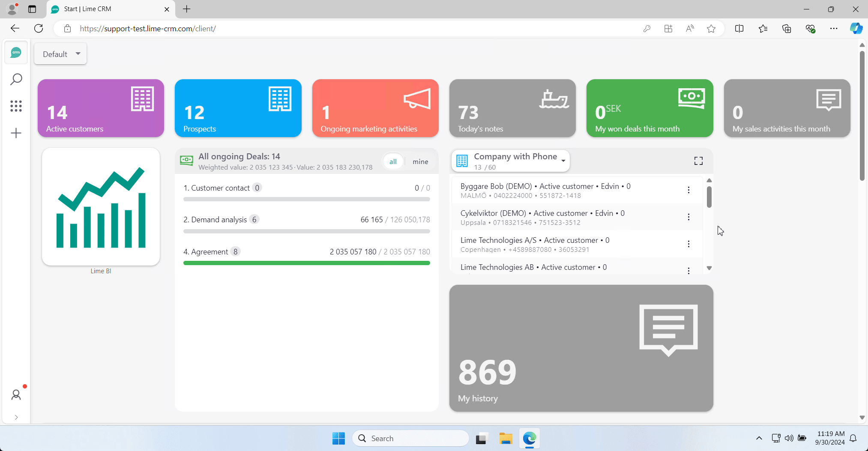Expand company list to fullscreen
This screenshot has height=451, width=868.
click(x=698, y=161)
